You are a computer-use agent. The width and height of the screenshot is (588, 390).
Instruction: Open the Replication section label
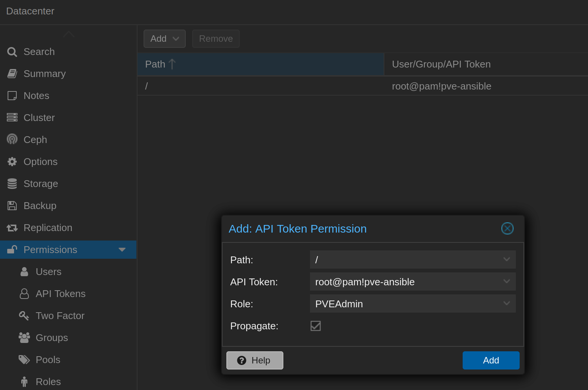tap(48, 228)
